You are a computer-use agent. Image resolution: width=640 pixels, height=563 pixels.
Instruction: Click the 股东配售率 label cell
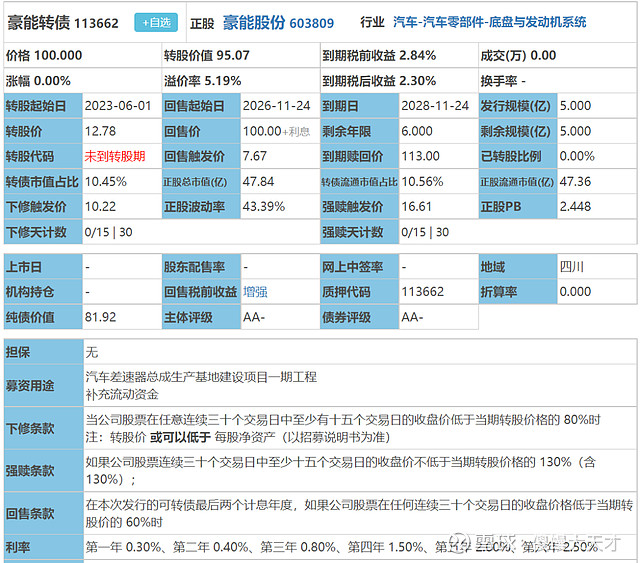pyautogui.click(x=202, y=267)
